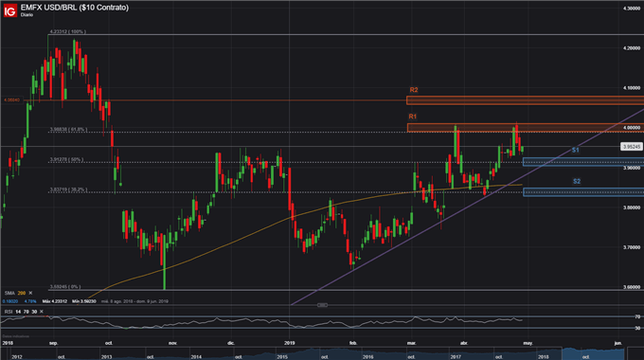Click the S1 annotation label
This screenshot has width=644, height=360.
coord(576,151)
